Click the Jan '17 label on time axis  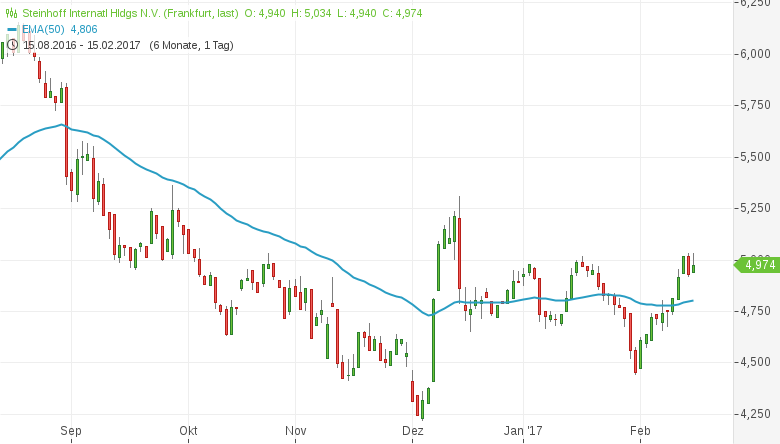coord(523,431)
